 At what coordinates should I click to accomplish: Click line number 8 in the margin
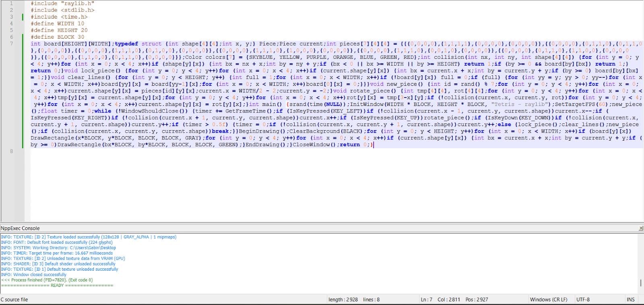tap(11, 151)
